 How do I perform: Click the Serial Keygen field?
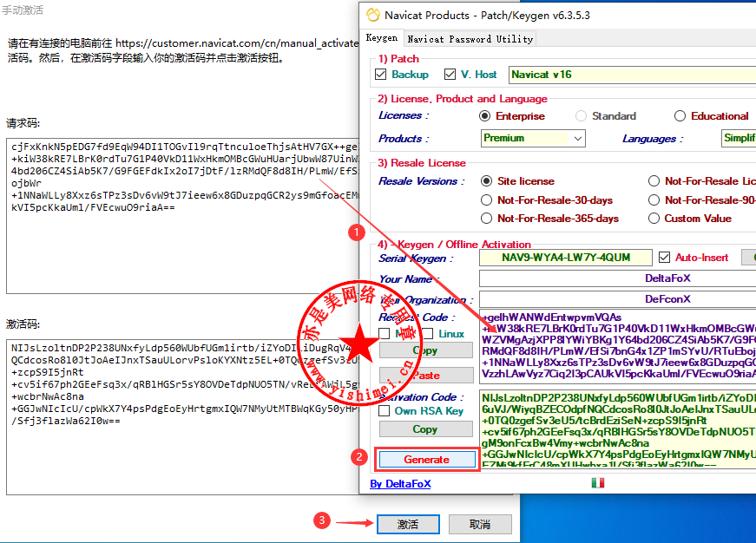point(566,258)
